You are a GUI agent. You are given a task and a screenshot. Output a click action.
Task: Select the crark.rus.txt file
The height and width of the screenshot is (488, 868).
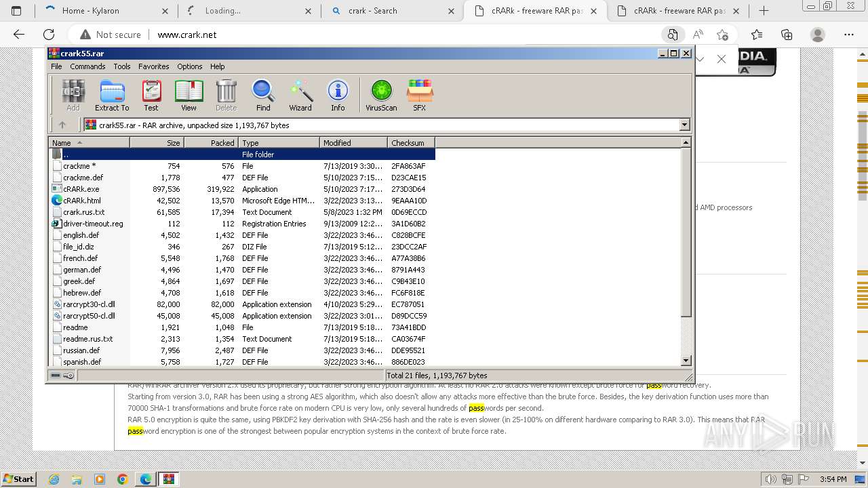[x=242, y=212]
